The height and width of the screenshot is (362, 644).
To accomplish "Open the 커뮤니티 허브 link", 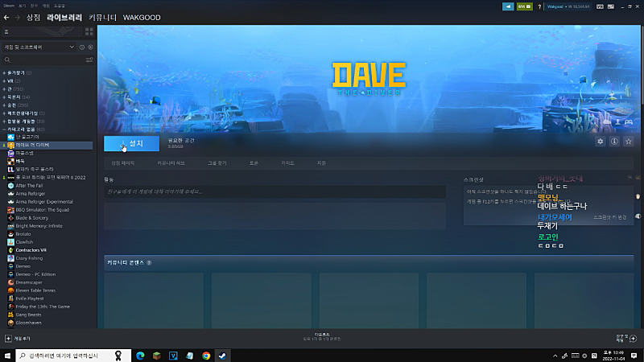I will click(x=171, y=163).
